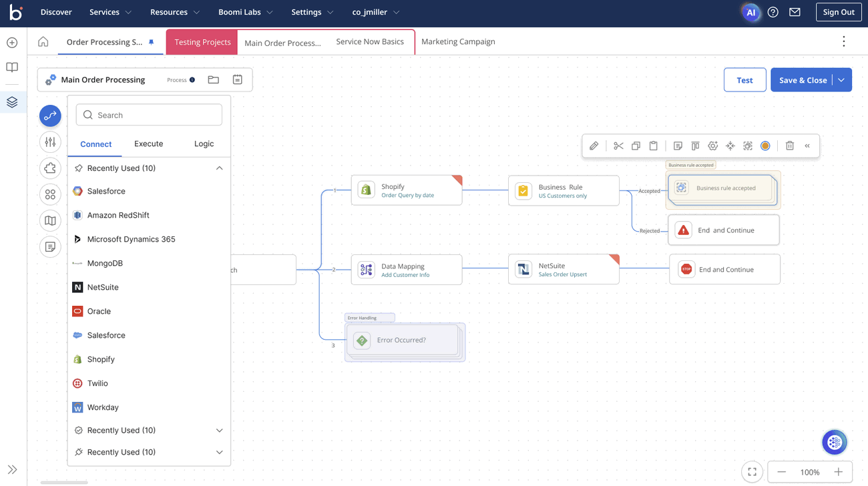Open the AI assistant icon in the header
Viewport: 868px width, 486px height.
tap(751, 12)
